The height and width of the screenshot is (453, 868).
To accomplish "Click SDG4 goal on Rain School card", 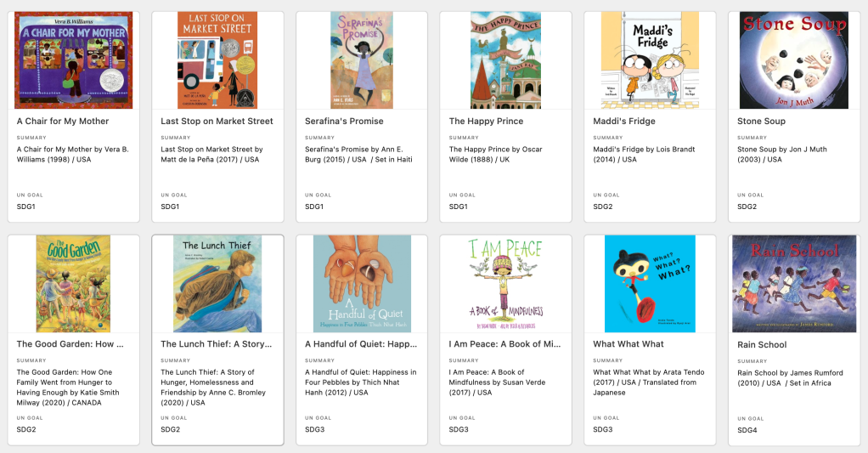I will (747, 430).
